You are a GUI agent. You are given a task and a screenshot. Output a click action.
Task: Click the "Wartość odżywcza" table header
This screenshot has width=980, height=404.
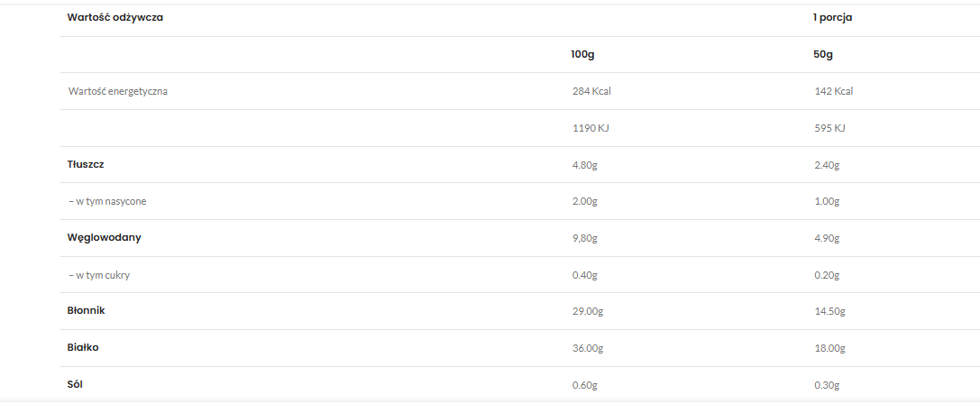114,18
